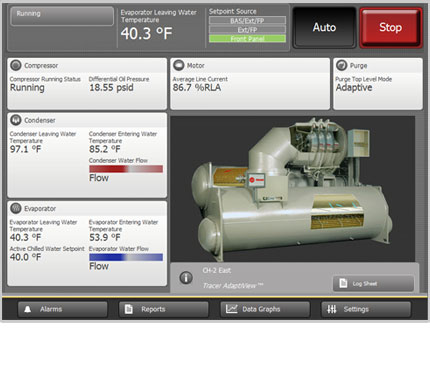Viewport: 430px width, 390px height.
Task: Stop the chiller with Stop button
Action: (390, 27)
